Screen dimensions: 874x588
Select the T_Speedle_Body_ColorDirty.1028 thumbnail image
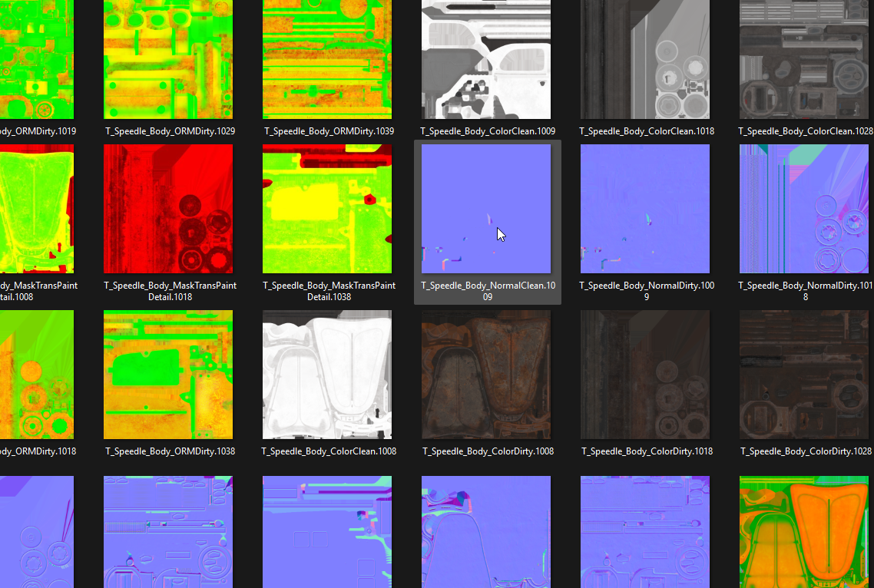(x=804, y=375)
